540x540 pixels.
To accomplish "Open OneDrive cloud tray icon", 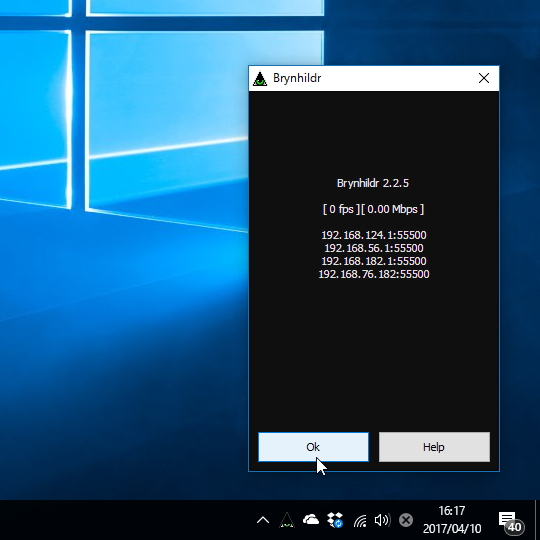I will click(311, 519).
